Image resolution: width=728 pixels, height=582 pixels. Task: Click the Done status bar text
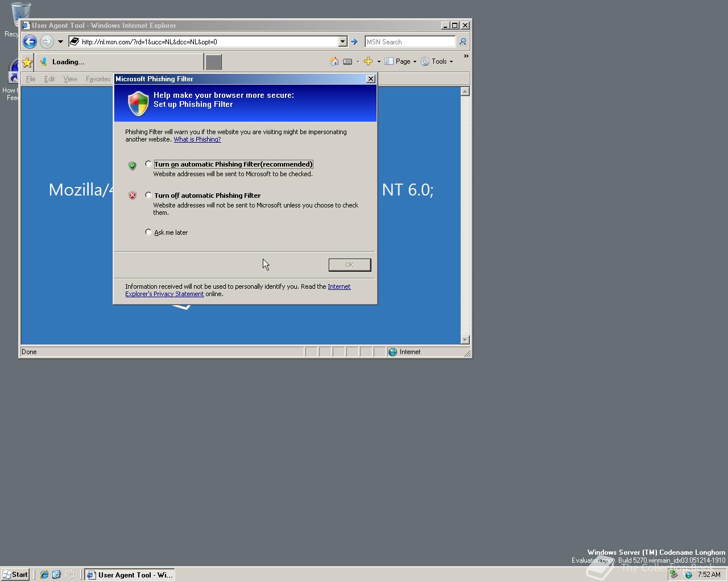click(x=29, y=352)
